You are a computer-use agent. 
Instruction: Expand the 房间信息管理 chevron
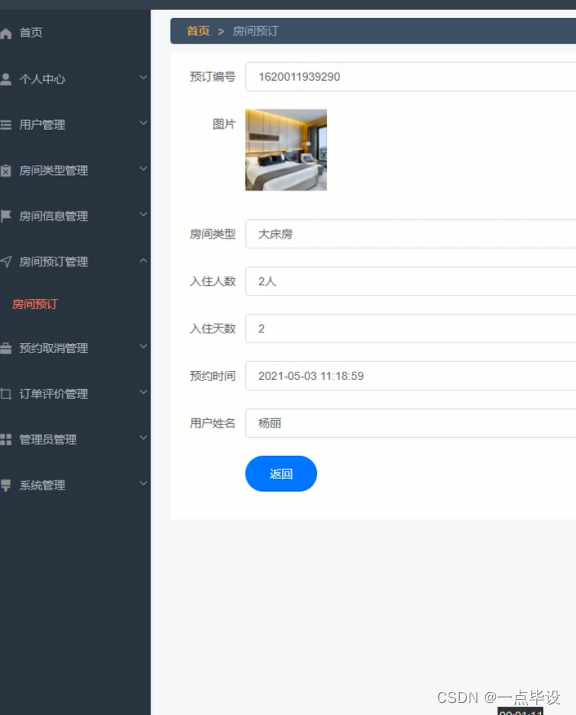tap(143, 214)
